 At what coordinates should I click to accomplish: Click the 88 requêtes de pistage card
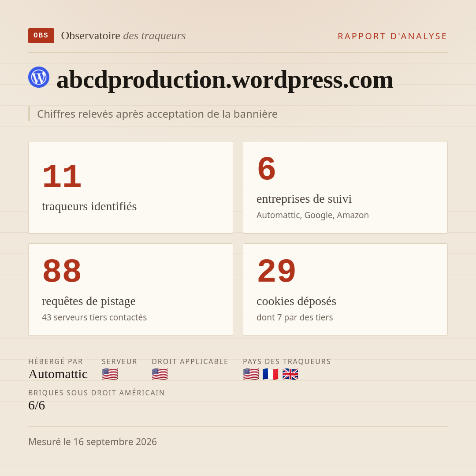click(130, 290)
